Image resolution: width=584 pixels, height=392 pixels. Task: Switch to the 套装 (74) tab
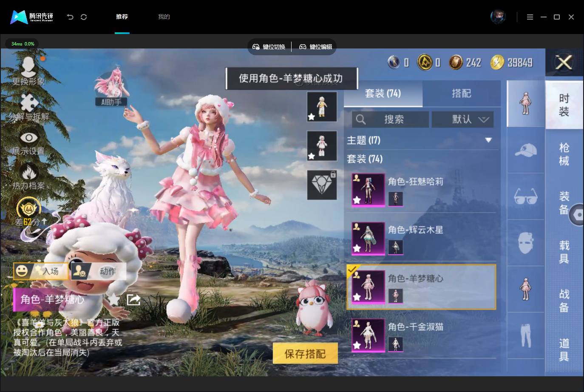(383, 94)
